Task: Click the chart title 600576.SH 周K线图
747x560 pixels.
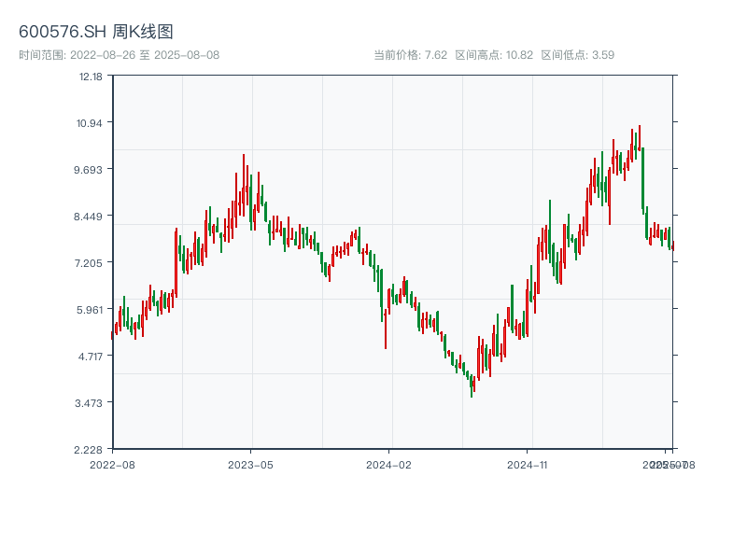Action: point(96,32)
